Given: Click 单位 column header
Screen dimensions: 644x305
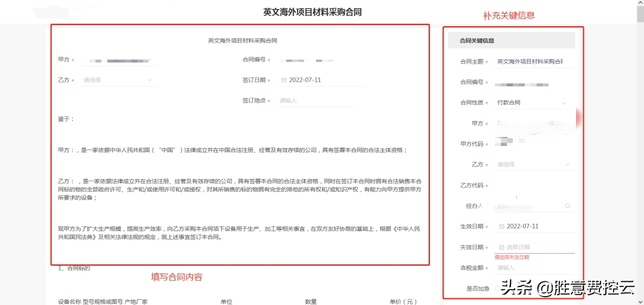Looking at the screenshot, I should [x=227, y=301].
